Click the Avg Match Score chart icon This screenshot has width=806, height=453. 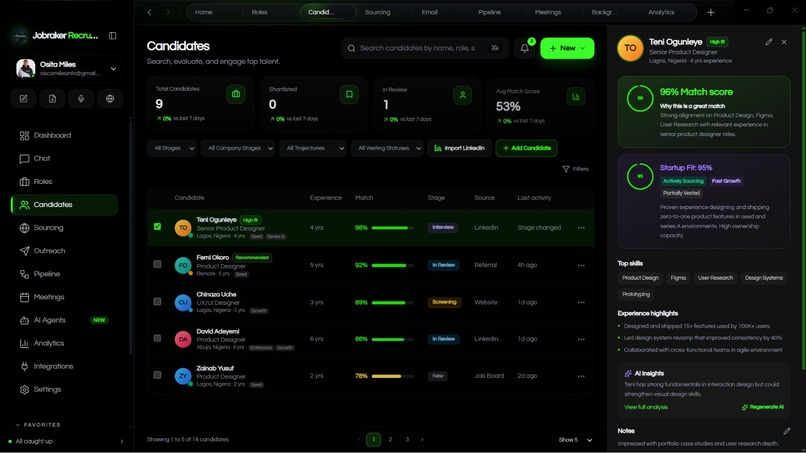576,97
